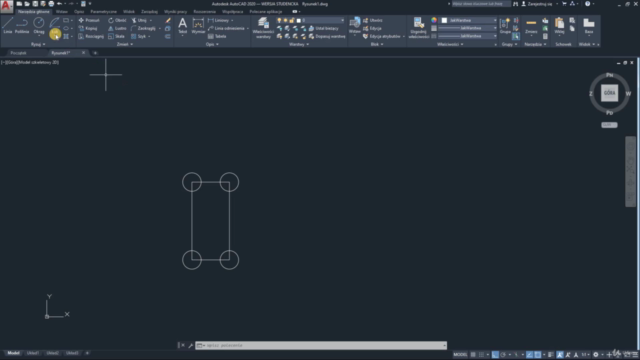Toggle snap mode in status bar
The image size is (640, 360).
tap(481, 355)
